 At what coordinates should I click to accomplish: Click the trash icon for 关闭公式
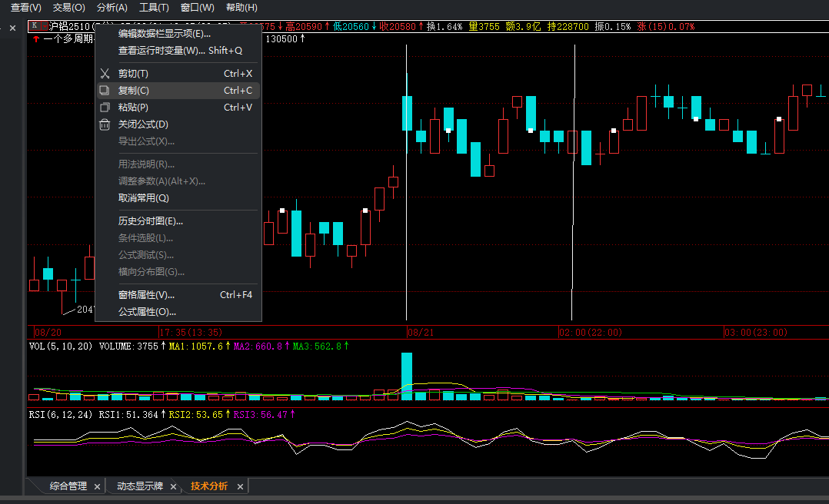105,124
